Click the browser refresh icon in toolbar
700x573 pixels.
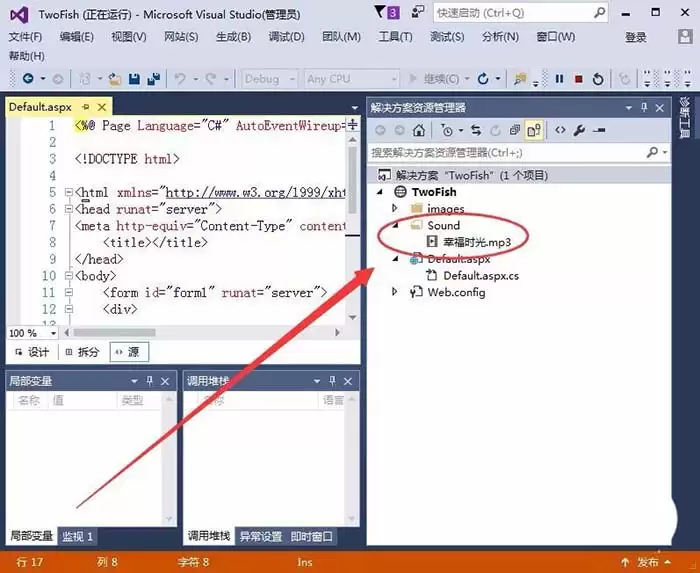483,79
